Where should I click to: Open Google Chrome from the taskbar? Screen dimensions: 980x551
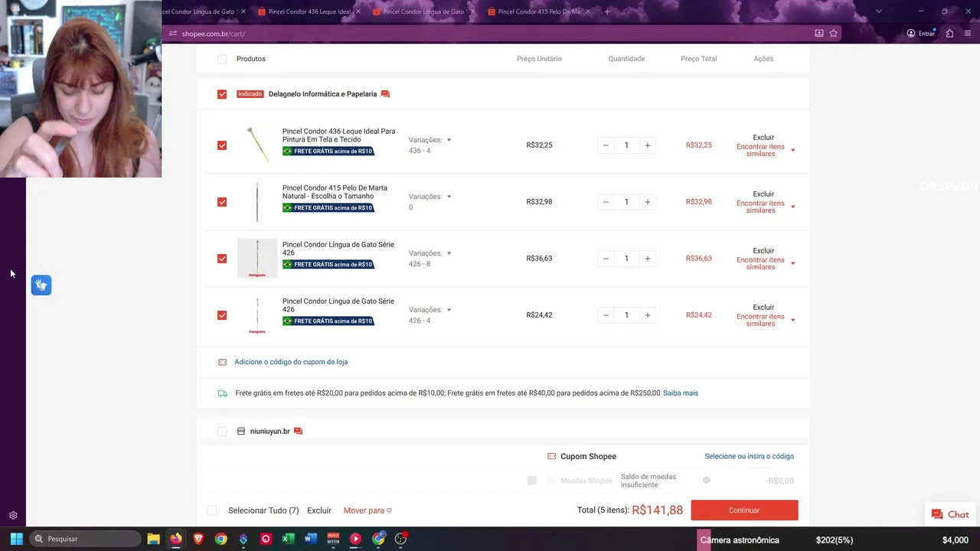pyautogui.click(x=220, y=539)
